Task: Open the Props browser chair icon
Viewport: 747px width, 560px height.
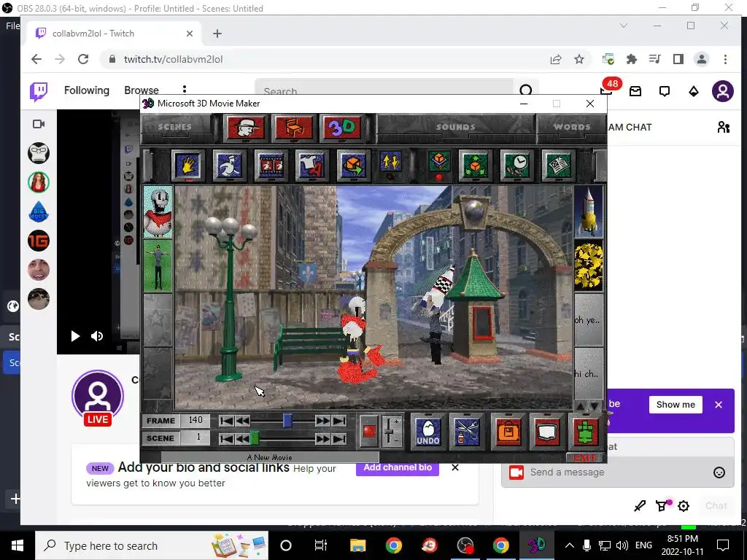Action: coord(294,128)
